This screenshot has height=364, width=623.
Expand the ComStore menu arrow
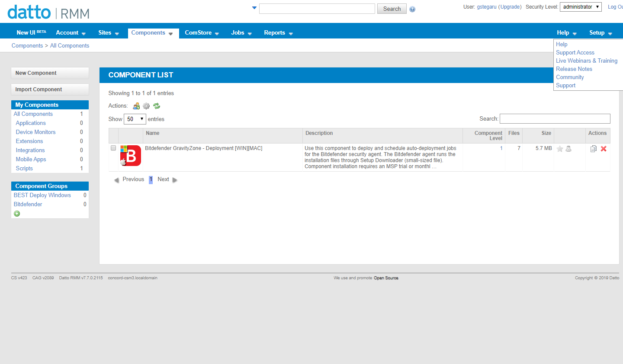(x=217, y=34)
